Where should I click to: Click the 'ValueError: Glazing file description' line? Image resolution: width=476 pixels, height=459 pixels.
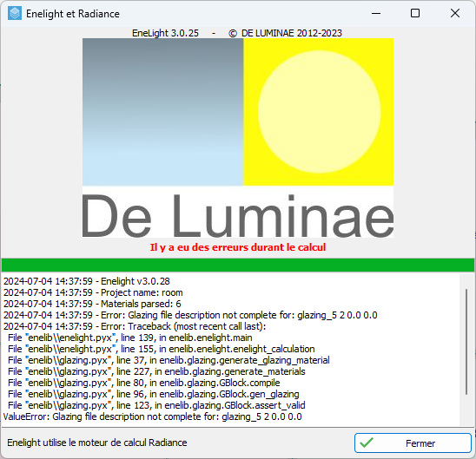click(152, 416)
